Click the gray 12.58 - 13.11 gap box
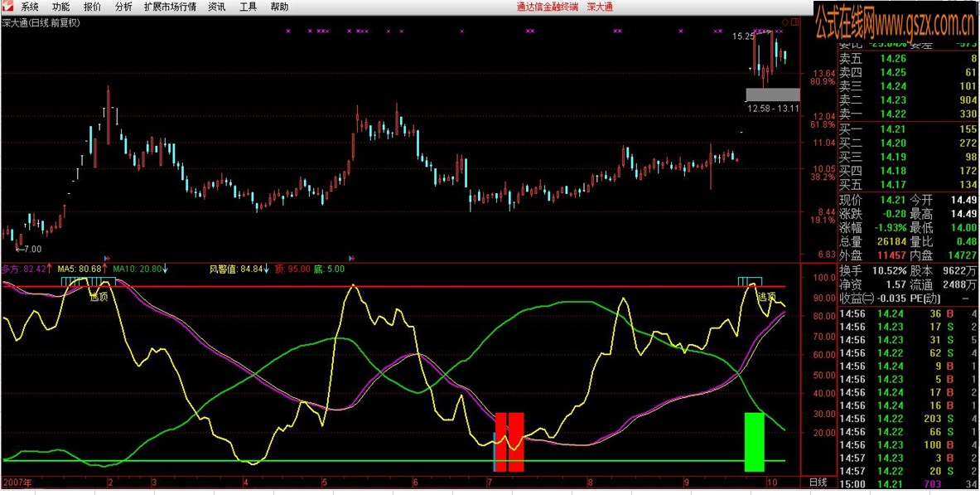The width and height of the screenshot is (980, 495). [773, 95]
